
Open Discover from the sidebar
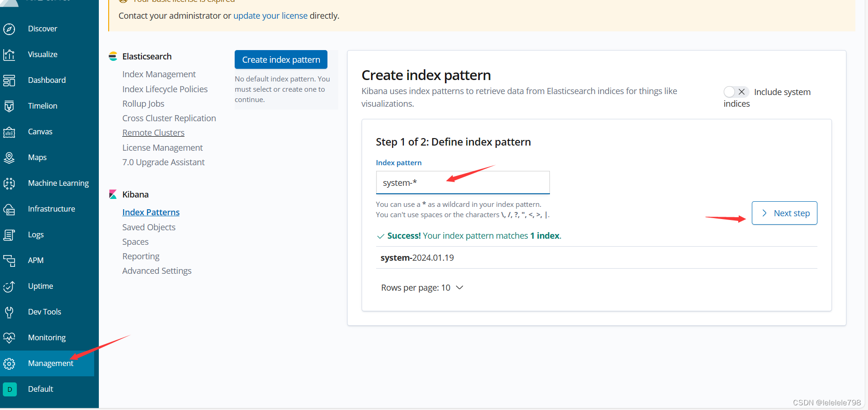click(43, 29)
